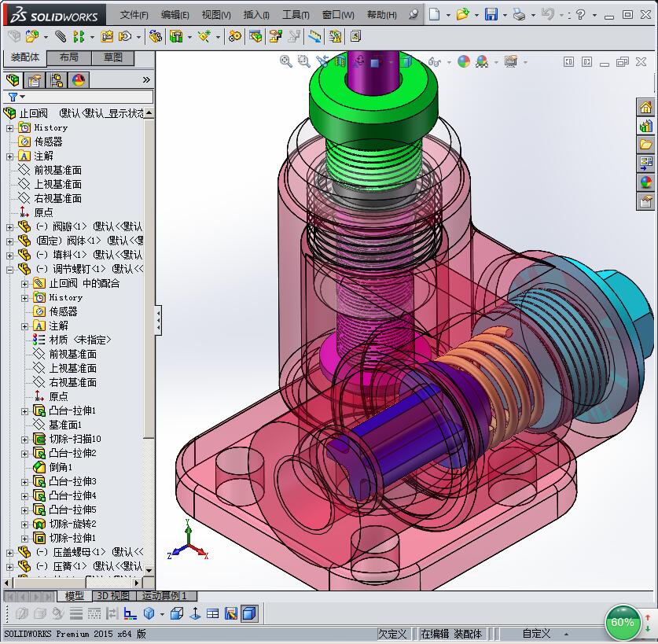
Task: Open PropertyManager tab icon
Action: [x=35, y=79]
